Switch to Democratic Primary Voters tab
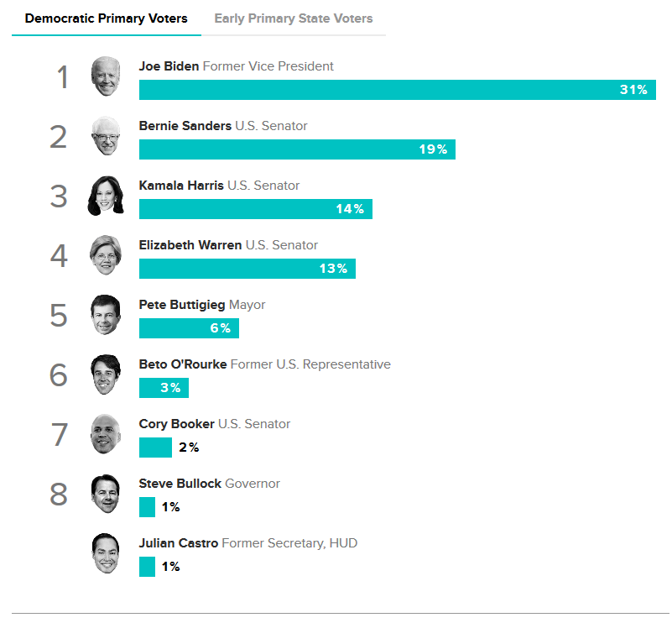The height and width of the screenshot is (623, 672). pyautogui.click(x=107, y=18)
